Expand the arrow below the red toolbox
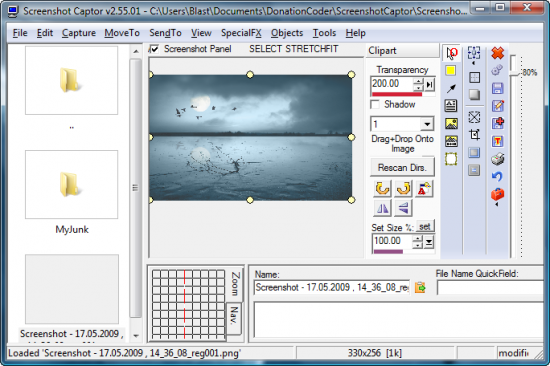550x366 pixels. tap(497, 204)
